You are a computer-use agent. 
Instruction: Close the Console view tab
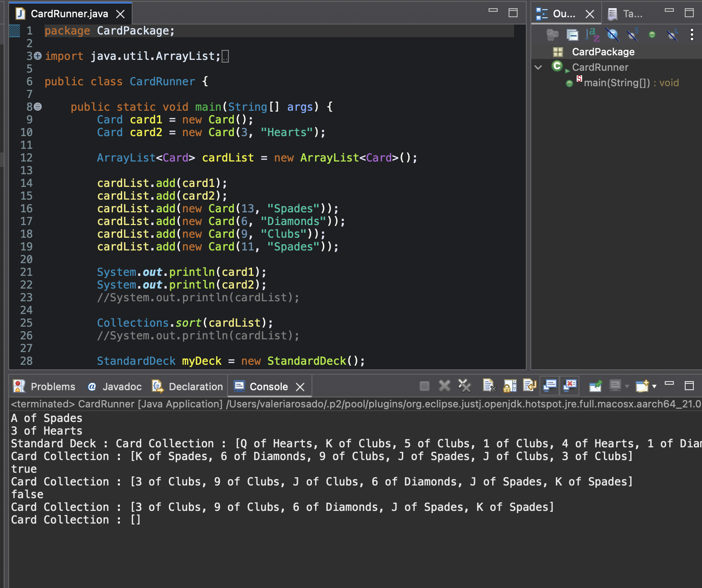pyautogui.click(x=300, y=387)
